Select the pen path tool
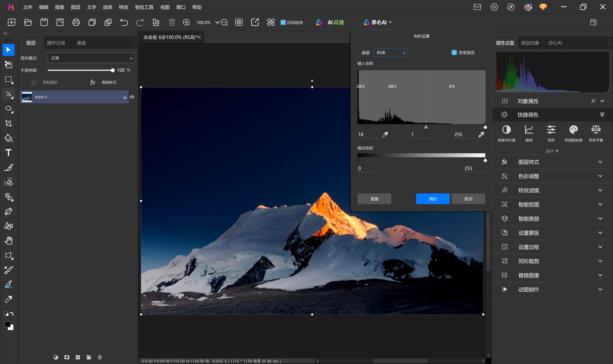Screen dimensions: 613x364 click(9, 211)
